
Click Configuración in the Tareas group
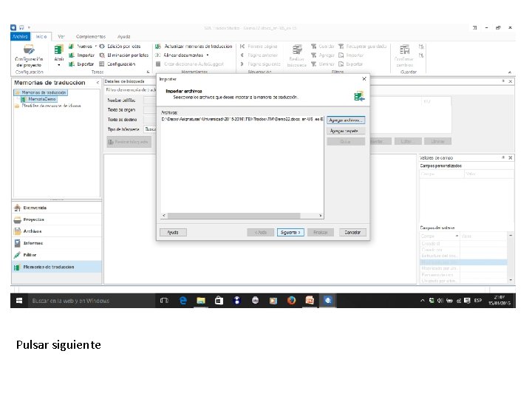pos(117,64)
